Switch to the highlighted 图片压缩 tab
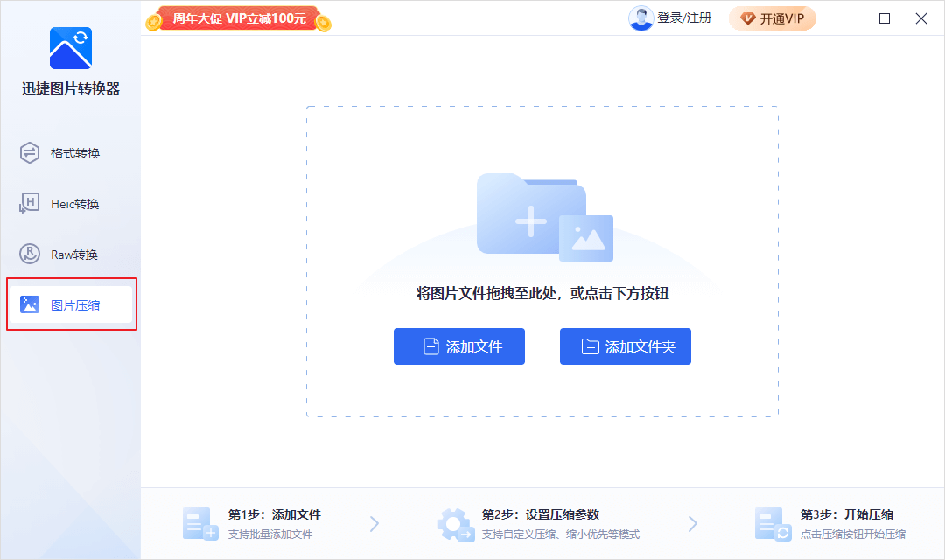The width and height of the screenshot is (945, 560). [x=70, y=304]
